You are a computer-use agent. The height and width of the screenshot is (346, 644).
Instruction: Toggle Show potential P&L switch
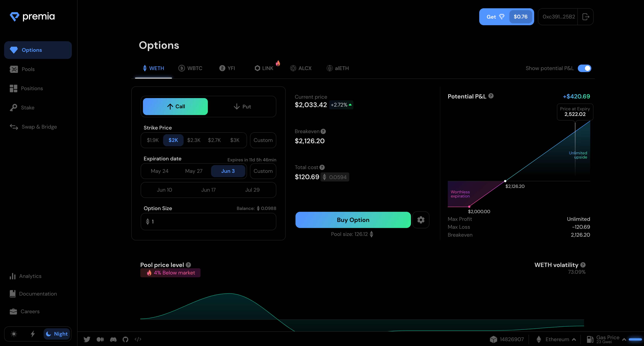click(584, 68)
